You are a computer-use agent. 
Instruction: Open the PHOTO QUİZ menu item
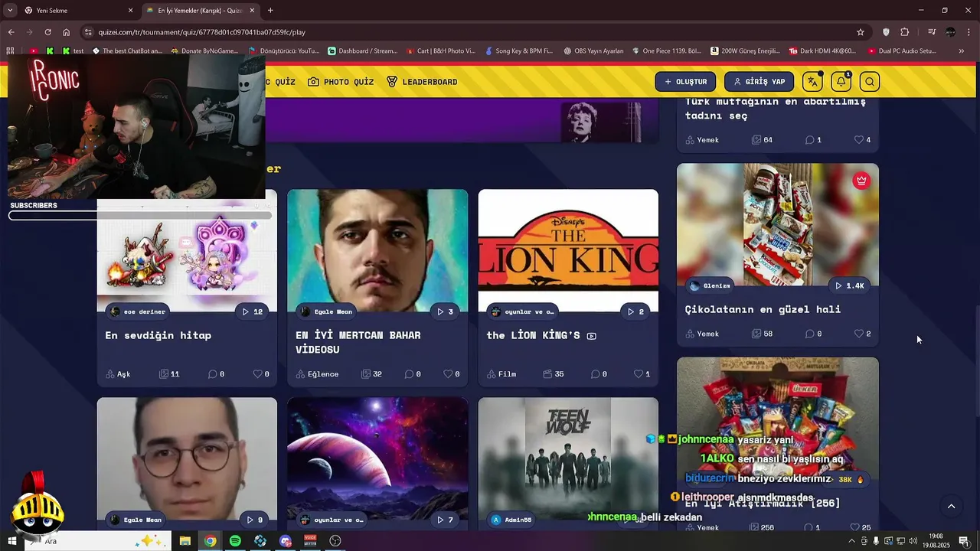point(341,82)
